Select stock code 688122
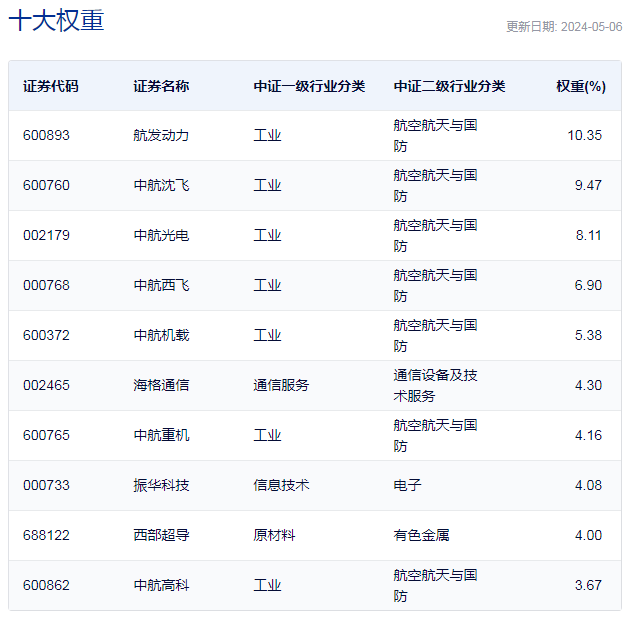 (46, 535)
